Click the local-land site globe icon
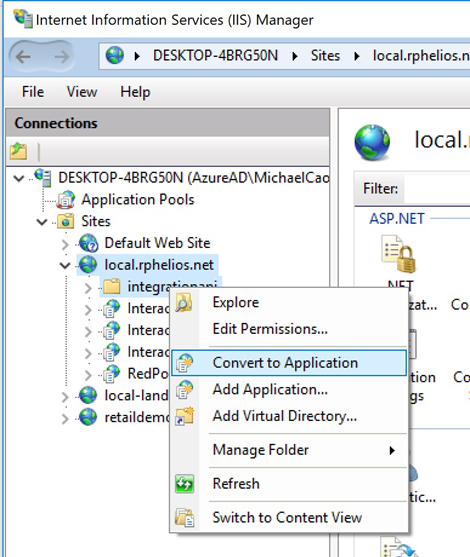Viewport: 470px width, 557px height. click(x=88, y=395)
